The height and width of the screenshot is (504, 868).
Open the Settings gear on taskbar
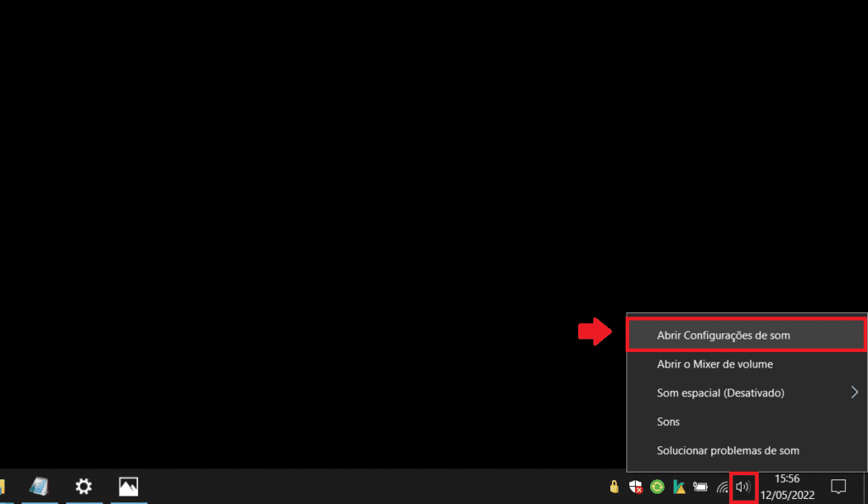pos(83,486)
